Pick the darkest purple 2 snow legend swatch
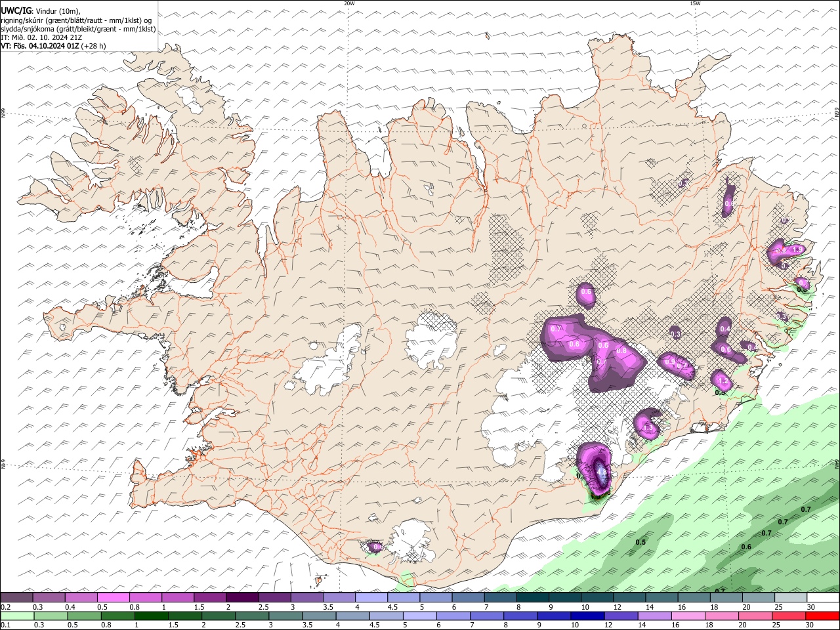The image size is (840, 630). tap(242, 598)
